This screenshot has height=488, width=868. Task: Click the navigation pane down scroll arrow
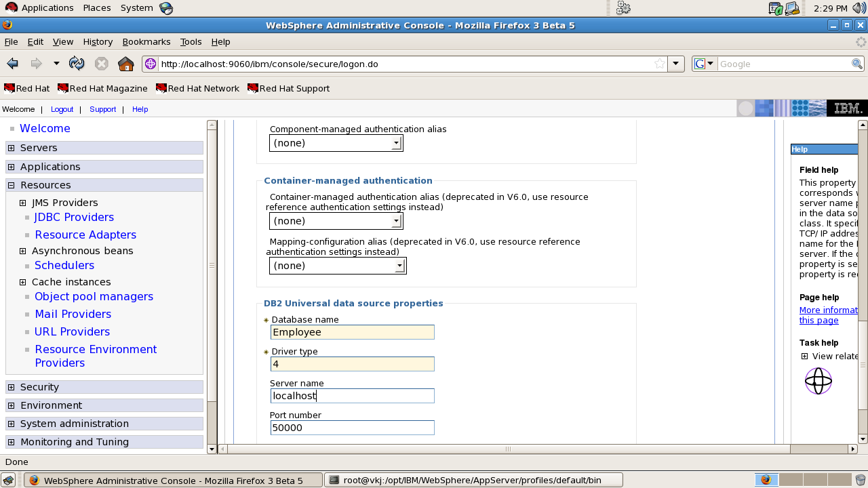[212, 449]
